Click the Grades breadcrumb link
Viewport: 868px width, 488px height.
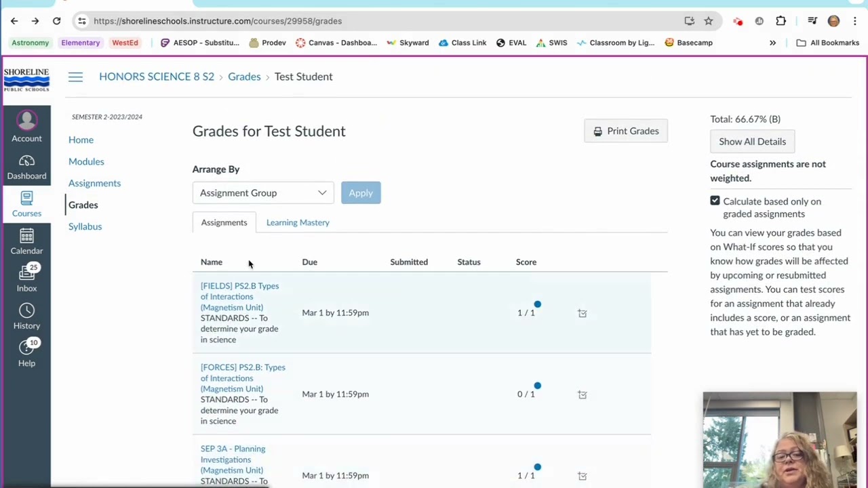(244, 77)
